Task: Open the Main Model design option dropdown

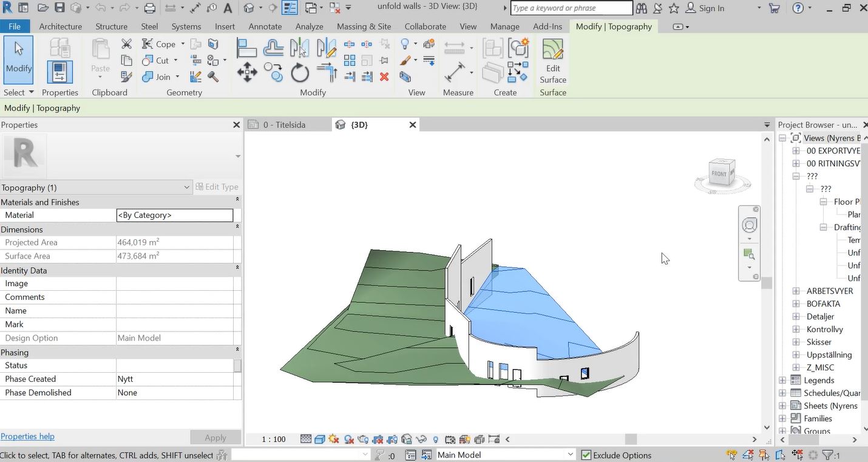Action: (569, 455)
